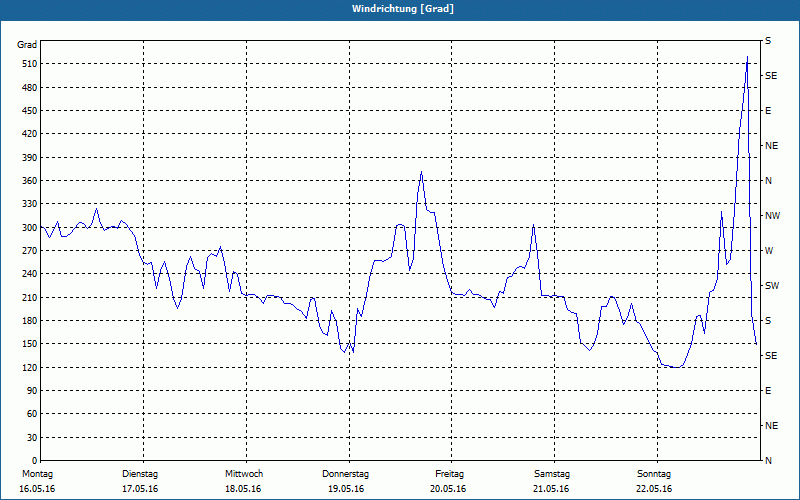Select the E compass label level with 450
The image size is (800, 500).
click(x=768, y=111)
